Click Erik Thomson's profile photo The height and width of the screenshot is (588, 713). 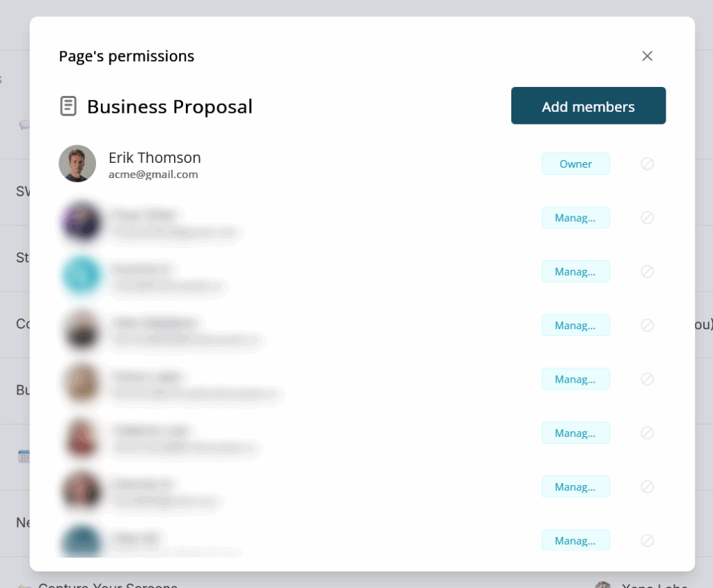pyautogui.click(x=77, y=164)
